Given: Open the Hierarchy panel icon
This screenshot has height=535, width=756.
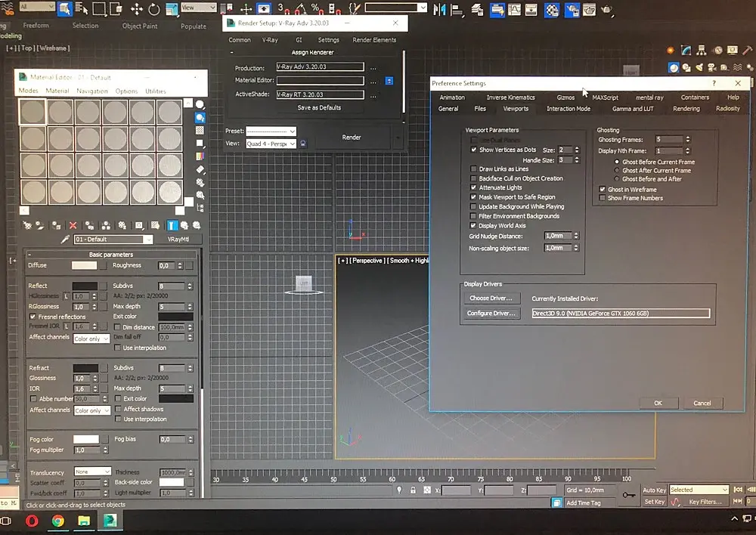Looking at the screenshot, I should click(702, 50).
